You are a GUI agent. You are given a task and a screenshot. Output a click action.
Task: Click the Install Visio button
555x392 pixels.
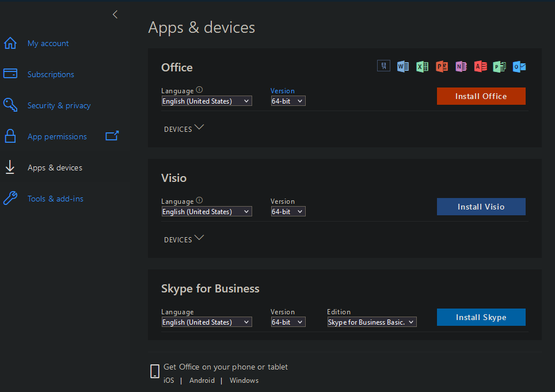[481, 207]
